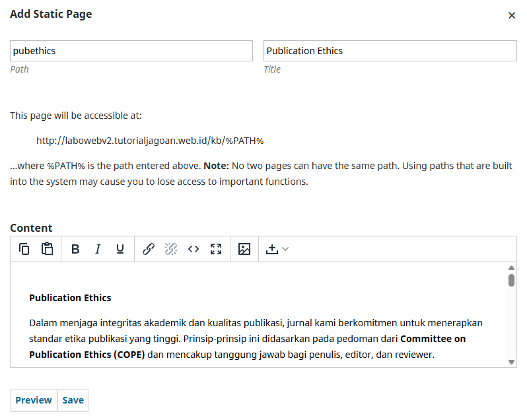527x420 pixels.
Task: Click the upload file icon
Action: pos(271,249)
